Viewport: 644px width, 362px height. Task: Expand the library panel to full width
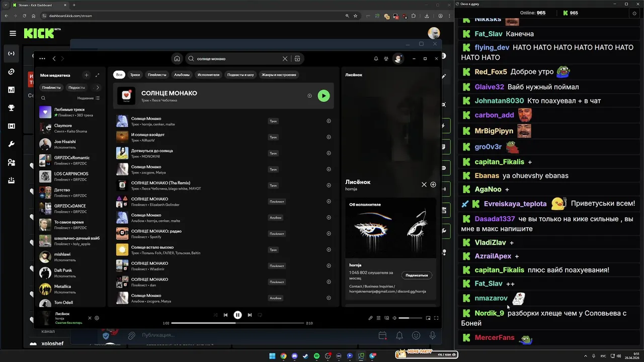coord(97,75)
